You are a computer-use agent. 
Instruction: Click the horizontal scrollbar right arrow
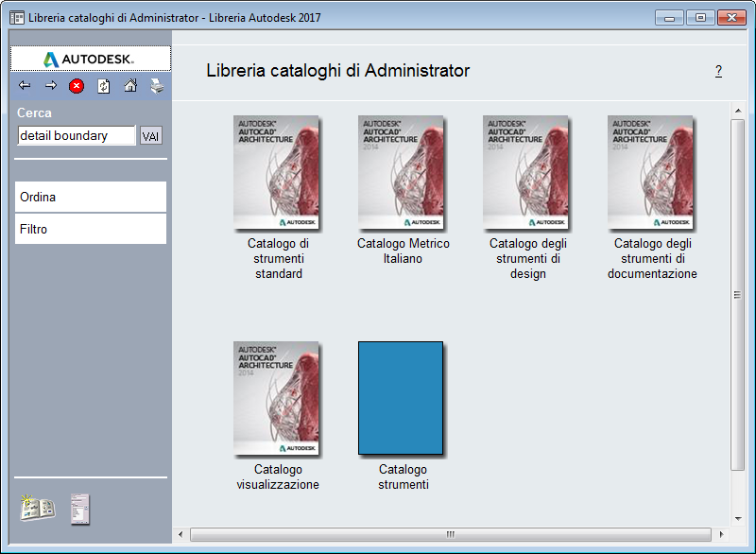click(x=721, y=534)
